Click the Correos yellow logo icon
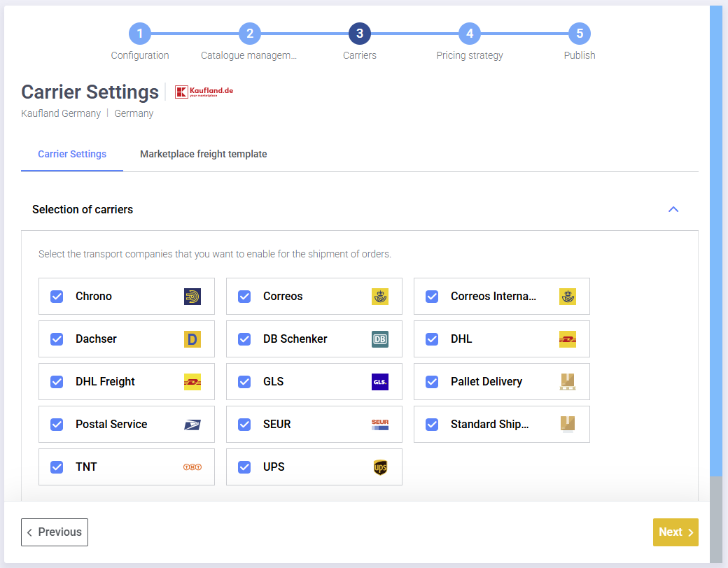 tap(379, 297)
